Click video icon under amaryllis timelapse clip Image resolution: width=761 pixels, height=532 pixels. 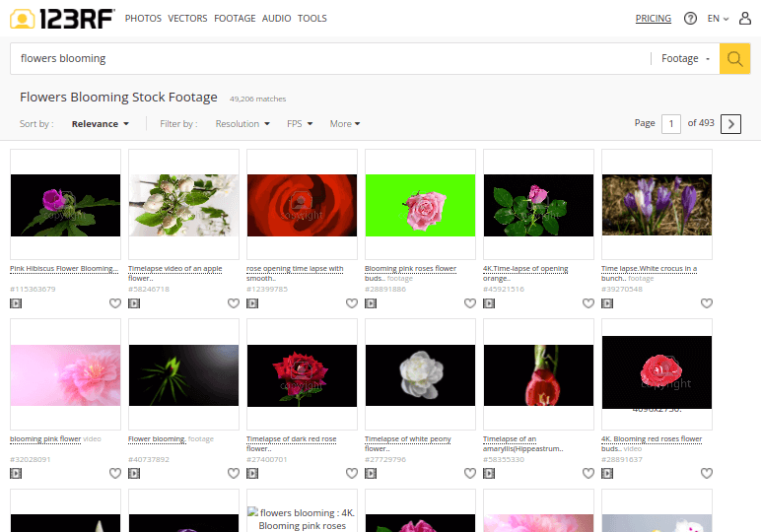489,473
